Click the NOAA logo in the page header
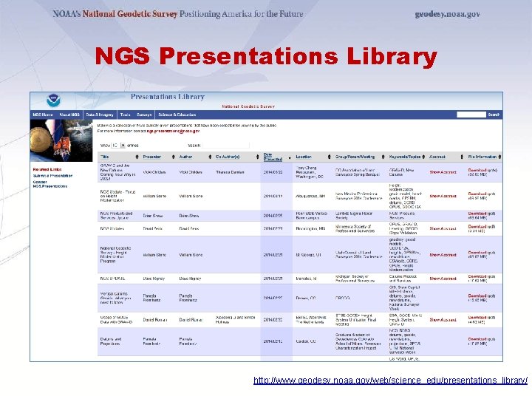This screenshot has height=399, width=532. click(53, 100)
